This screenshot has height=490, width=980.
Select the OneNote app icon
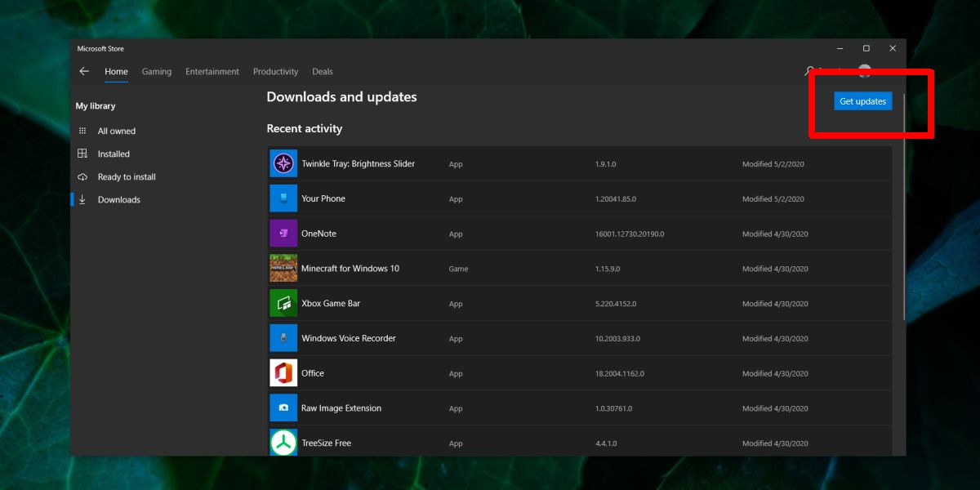(x=283, y=233)
